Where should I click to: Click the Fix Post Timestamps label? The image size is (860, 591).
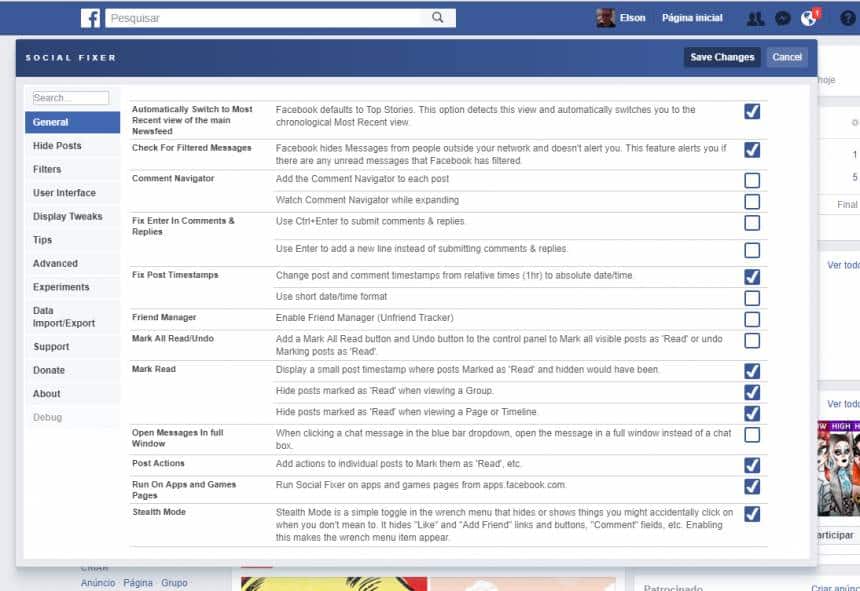(x=175, y=275)
